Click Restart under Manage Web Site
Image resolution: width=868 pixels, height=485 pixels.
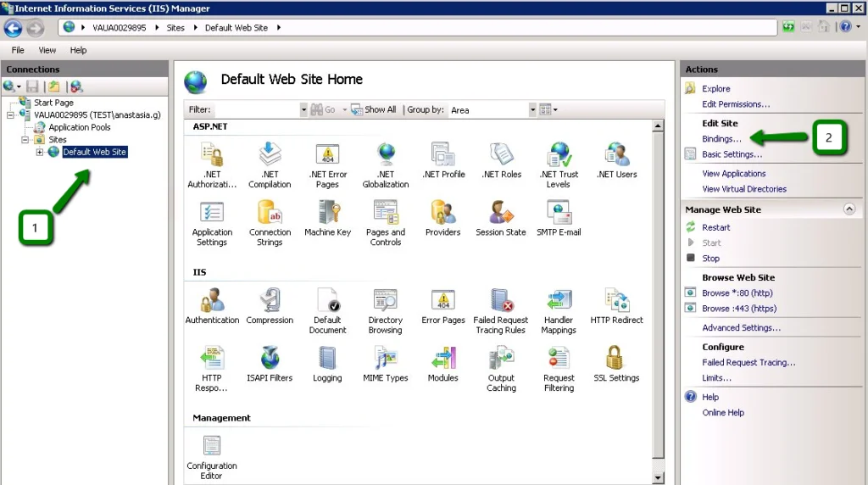[715, 227]
